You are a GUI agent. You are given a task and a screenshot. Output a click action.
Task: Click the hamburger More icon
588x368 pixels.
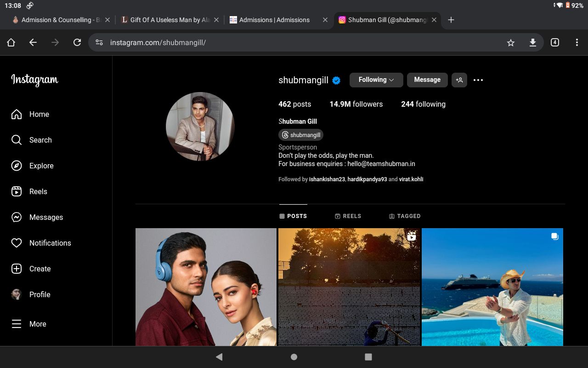(17, 324)
